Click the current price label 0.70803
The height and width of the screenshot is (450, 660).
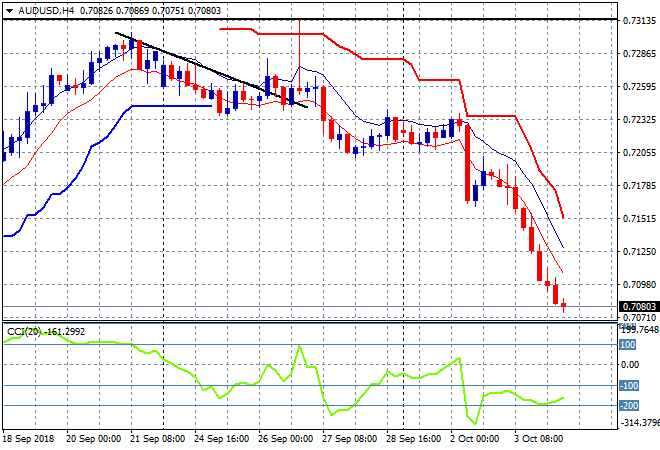639,306
